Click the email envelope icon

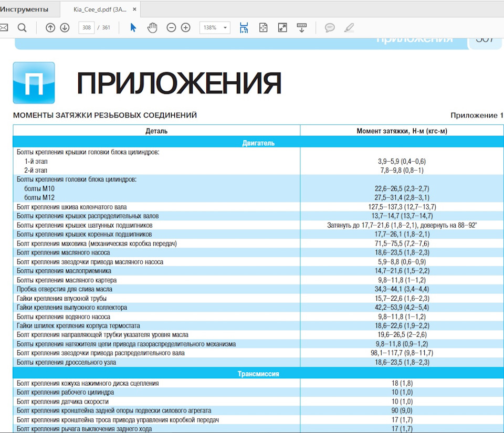pyautogui.click(x=4, y=28)
